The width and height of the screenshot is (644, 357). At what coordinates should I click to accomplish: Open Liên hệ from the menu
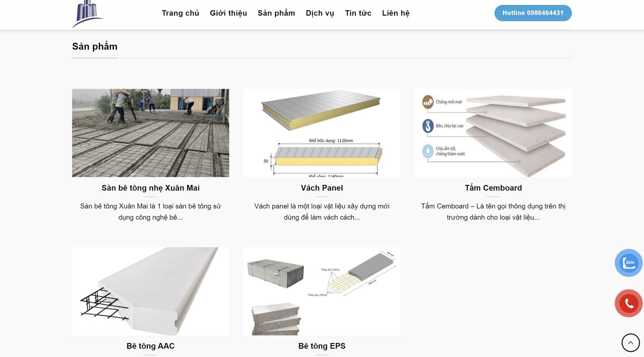[x=396, y=13]
